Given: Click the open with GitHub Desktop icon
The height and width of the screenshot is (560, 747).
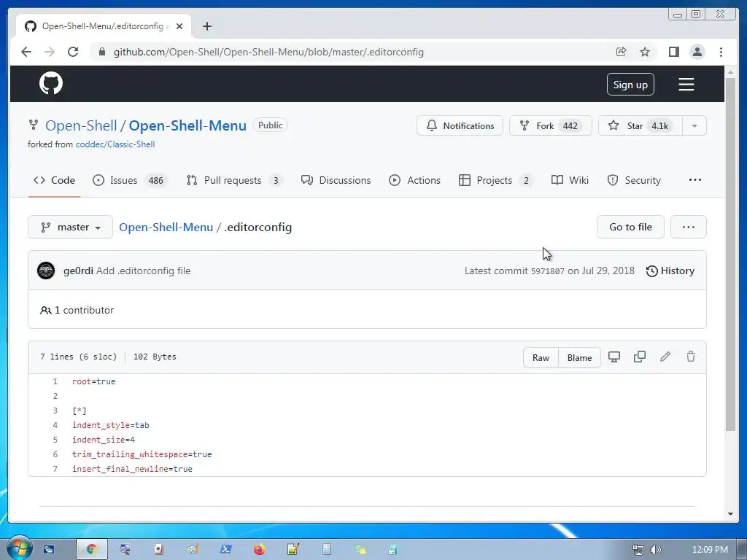Looking at the screenshot, I should coord(614,357).
